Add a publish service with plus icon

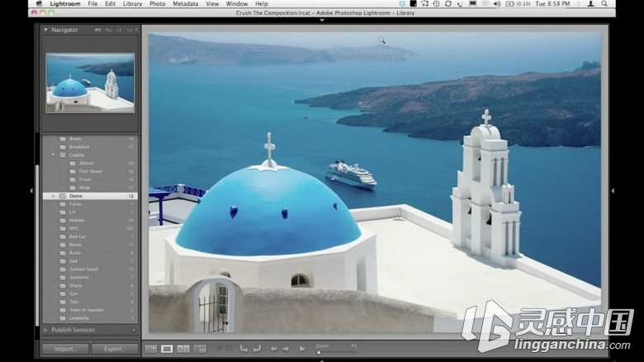pyautogui.click(x=134, y=330)
